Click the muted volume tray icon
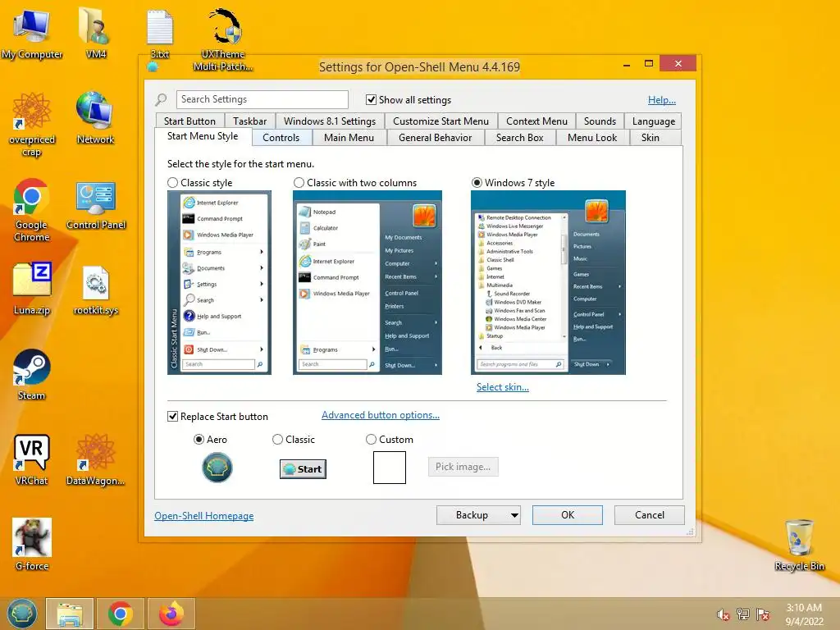 (724, 614)
